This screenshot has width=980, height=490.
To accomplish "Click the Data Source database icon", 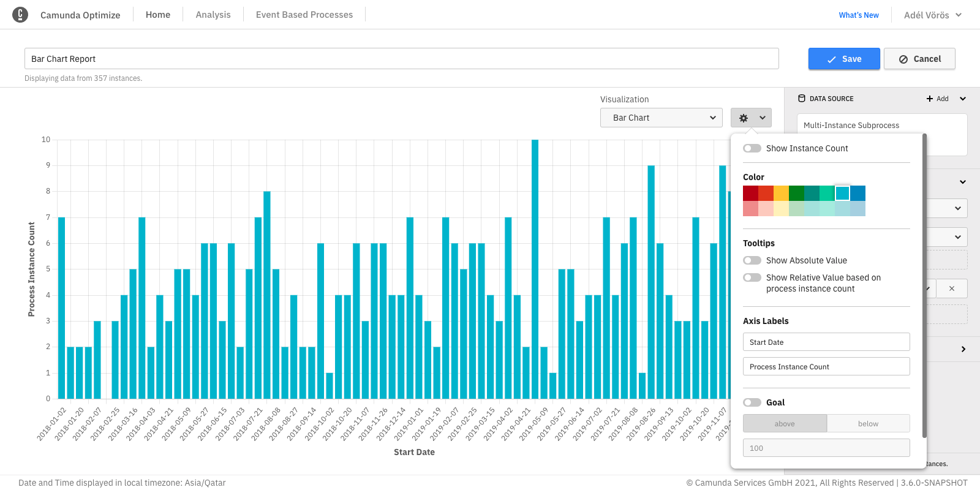I will [x=802, y=99].
